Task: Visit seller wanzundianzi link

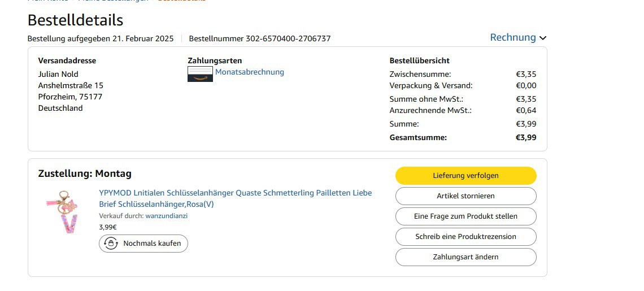Action: pos(166,216)
